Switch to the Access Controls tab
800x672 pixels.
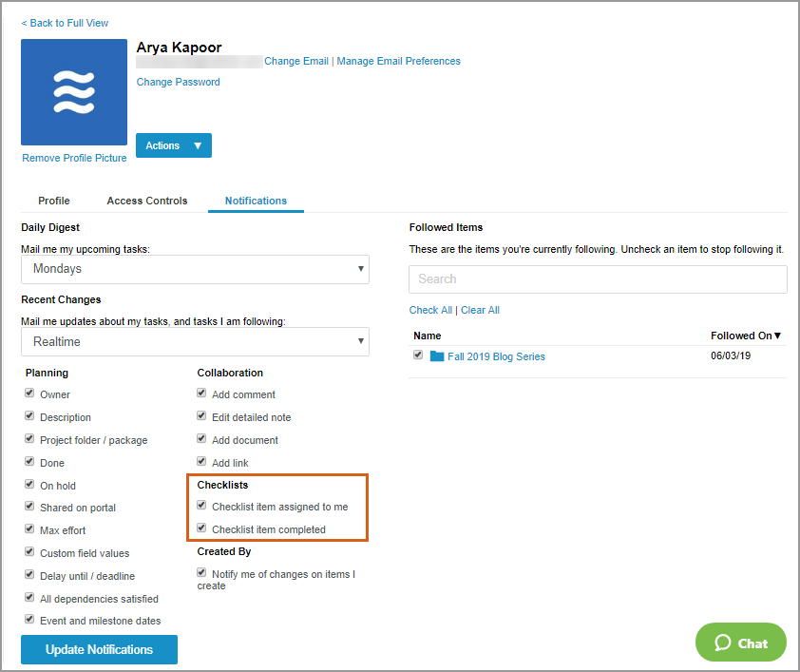coord(147,201)
